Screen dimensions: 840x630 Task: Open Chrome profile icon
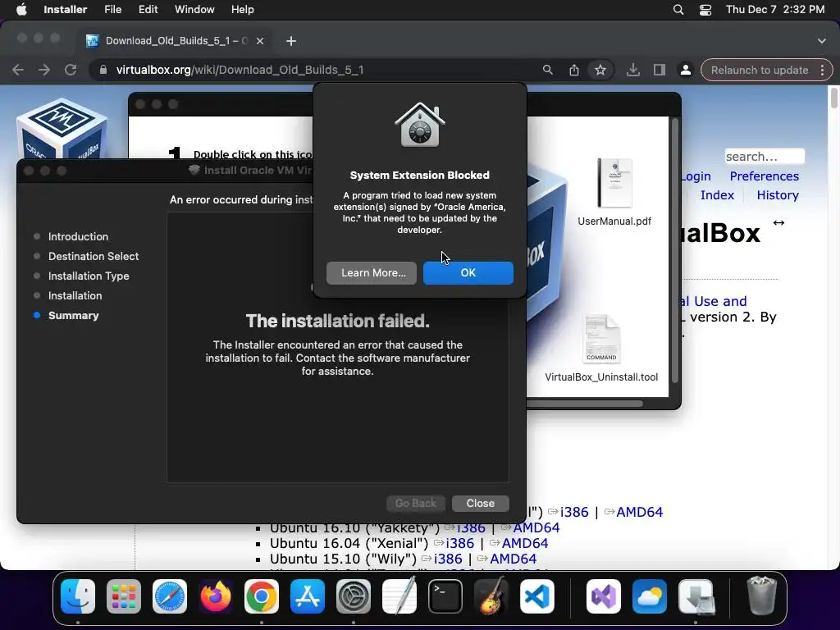(x=685, y=70)
